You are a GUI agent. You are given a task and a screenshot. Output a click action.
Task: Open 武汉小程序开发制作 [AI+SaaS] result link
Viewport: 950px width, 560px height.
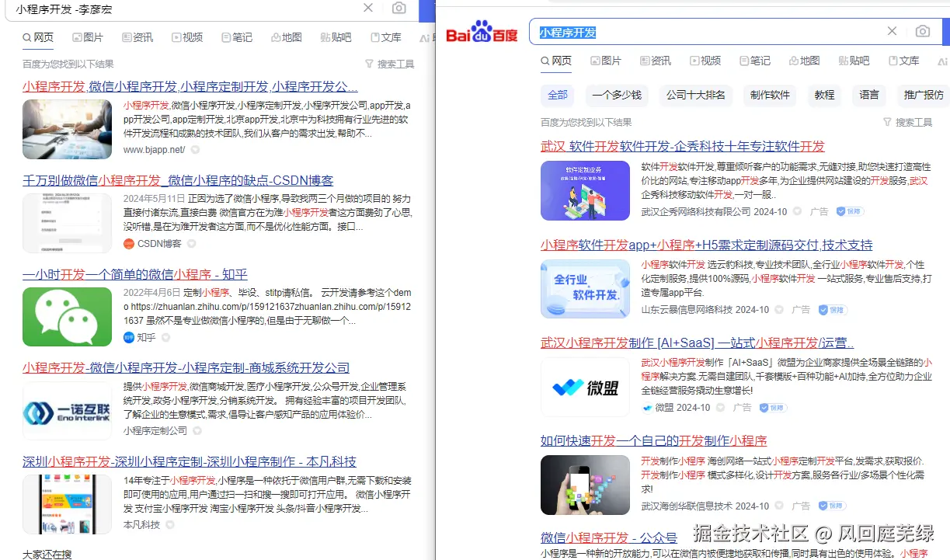(x=698, y=343)
